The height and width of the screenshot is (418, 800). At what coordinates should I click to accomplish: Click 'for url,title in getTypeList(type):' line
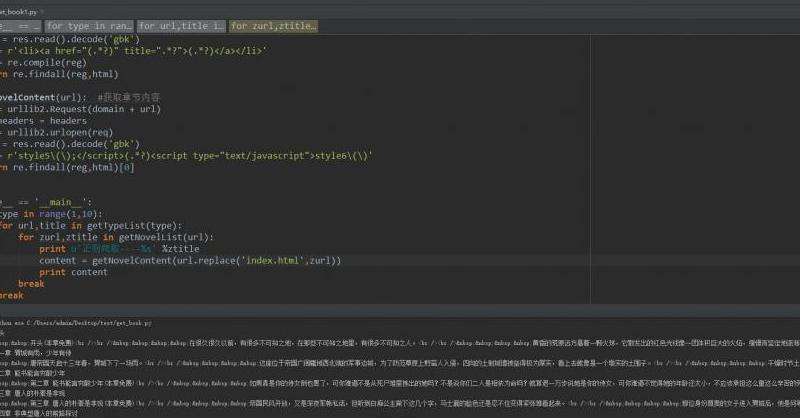pyautogui.click(x=91, y=226)
